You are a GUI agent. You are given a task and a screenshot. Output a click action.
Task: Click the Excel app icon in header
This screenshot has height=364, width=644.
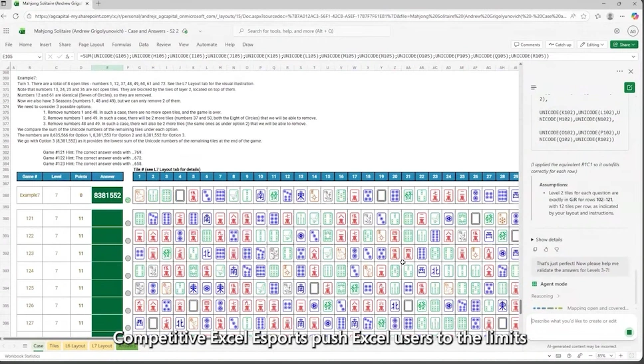(x=22, y=31)
